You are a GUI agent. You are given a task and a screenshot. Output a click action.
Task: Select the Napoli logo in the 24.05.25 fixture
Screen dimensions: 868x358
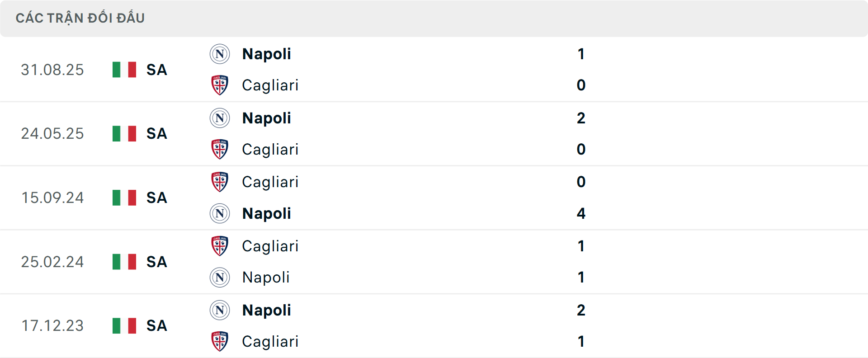pos(220,118)
